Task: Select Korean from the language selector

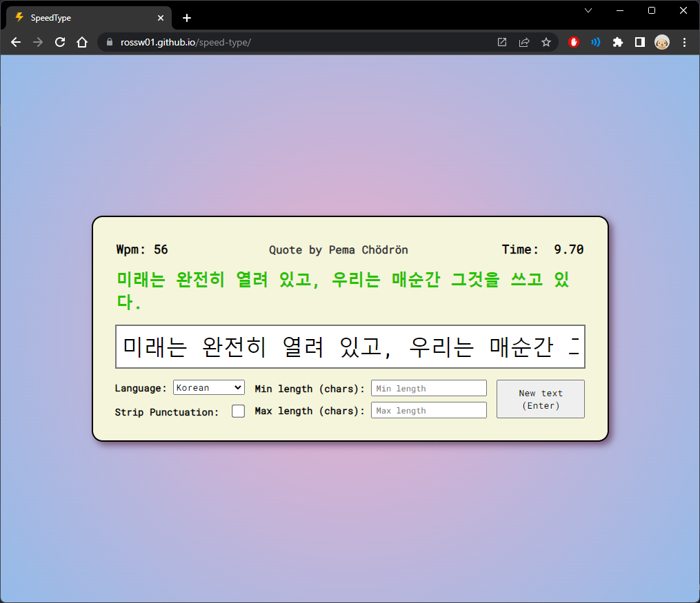Action: coord(208,387)
